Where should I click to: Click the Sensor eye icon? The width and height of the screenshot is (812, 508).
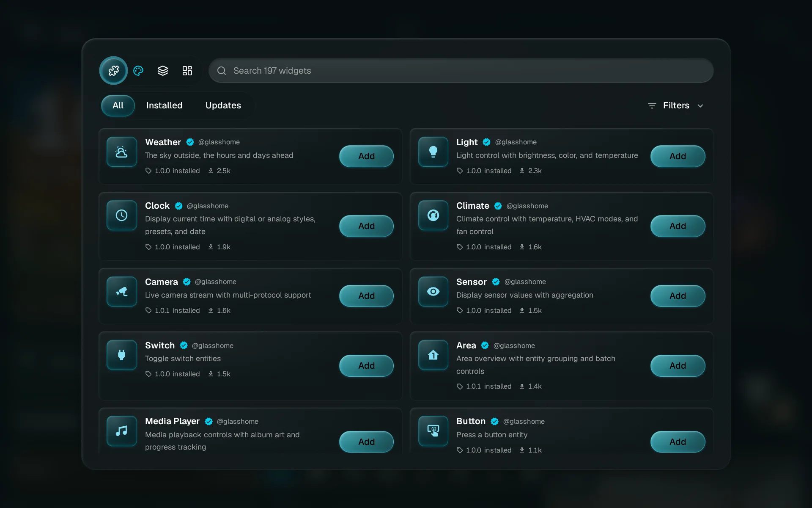[433, 291]
